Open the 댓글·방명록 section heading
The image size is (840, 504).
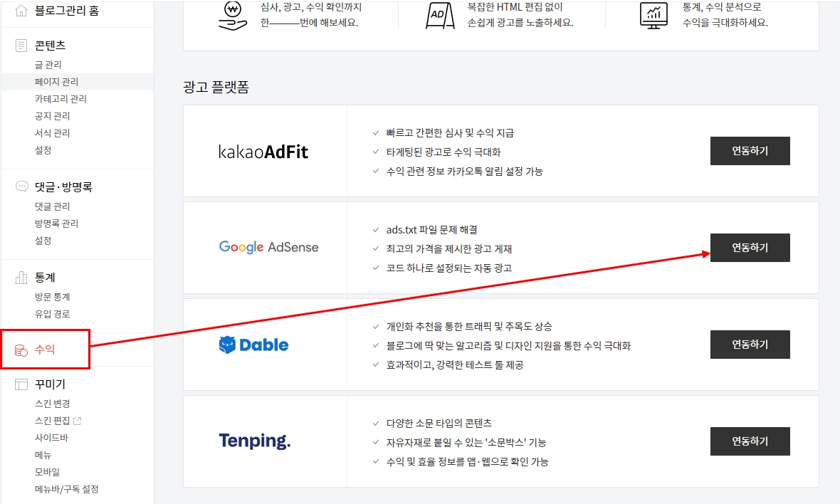[64, 187]
